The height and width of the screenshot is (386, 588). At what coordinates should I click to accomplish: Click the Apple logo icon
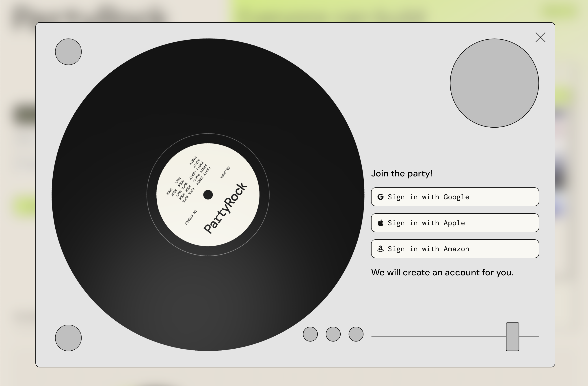click(380, 223)
